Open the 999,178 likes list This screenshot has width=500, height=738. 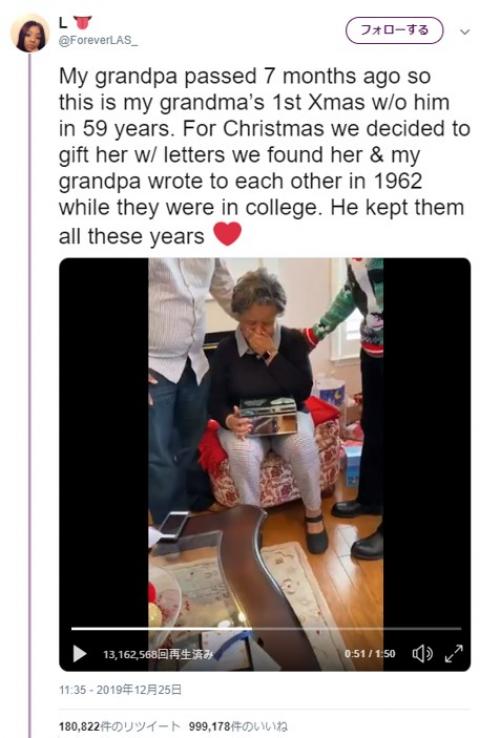[x=238, y=726]
